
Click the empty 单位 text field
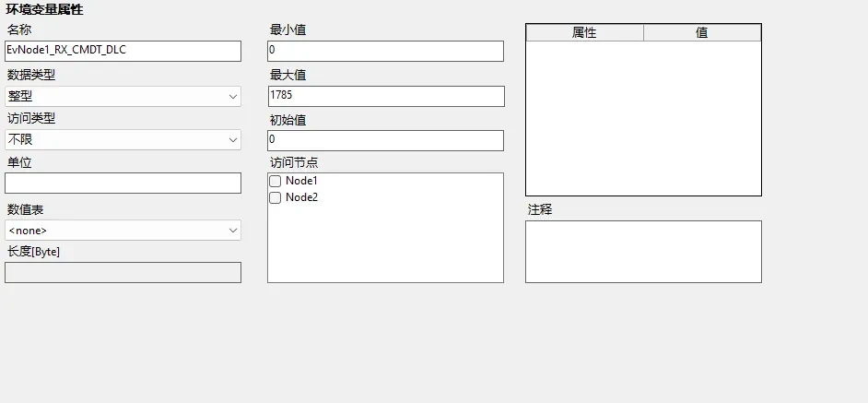123,184
